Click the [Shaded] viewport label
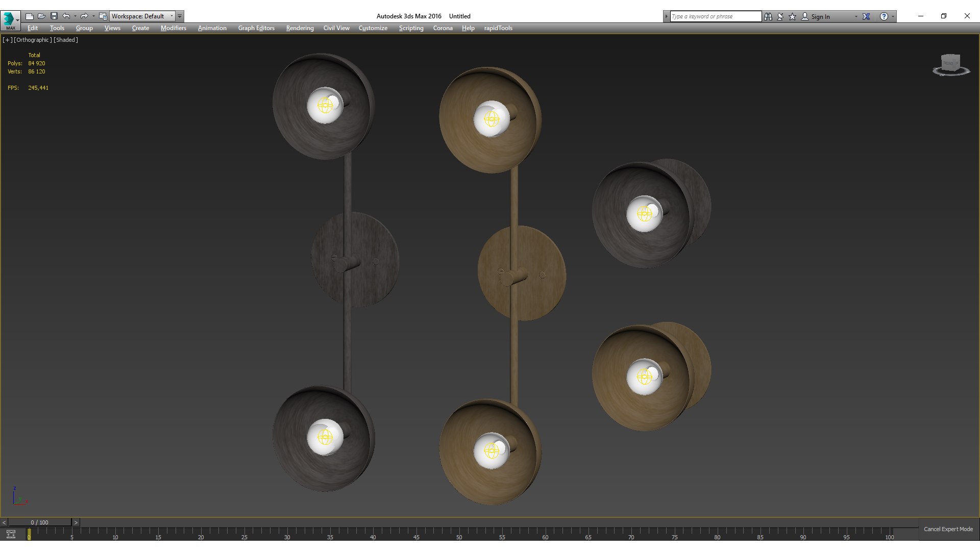Viewport: 980px width, 551px height. (66, 40)
